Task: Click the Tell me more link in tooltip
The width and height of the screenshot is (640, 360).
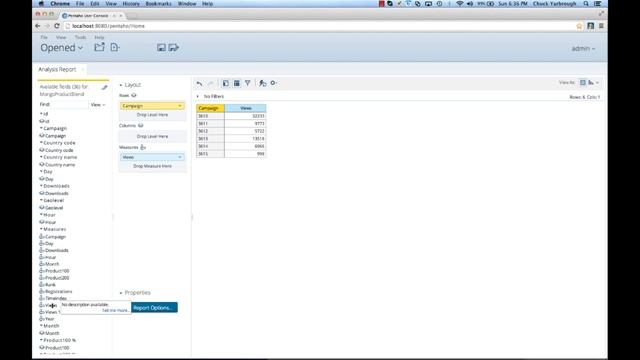Action: click(115, 311)
